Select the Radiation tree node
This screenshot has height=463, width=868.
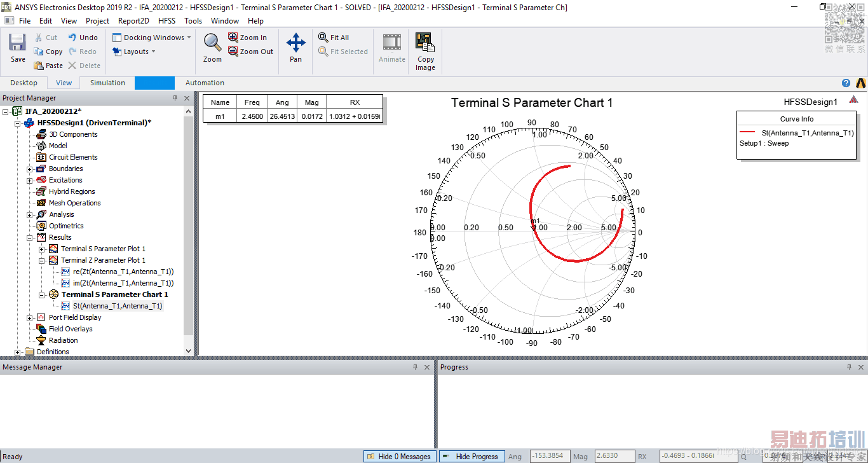[x=64, y=340]
